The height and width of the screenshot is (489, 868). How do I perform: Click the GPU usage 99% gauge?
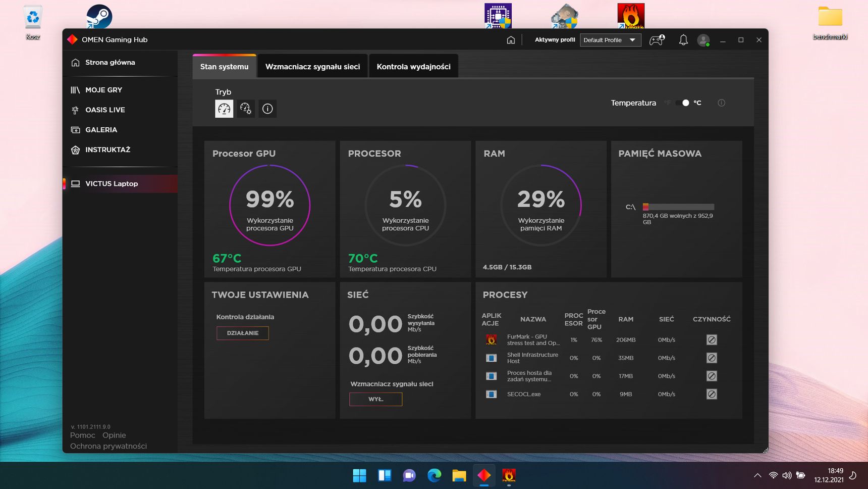pos(270,205)
